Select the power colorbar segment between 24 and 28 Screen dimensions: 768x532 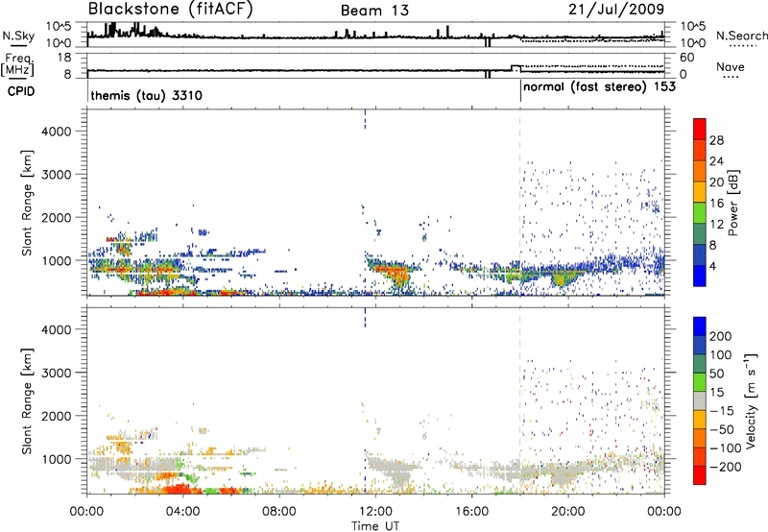pyautogui.click(x=700, y=150)
